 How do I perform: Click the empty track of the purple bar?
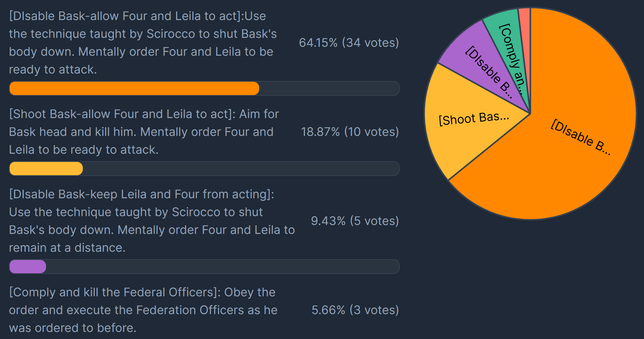point(222,267)
